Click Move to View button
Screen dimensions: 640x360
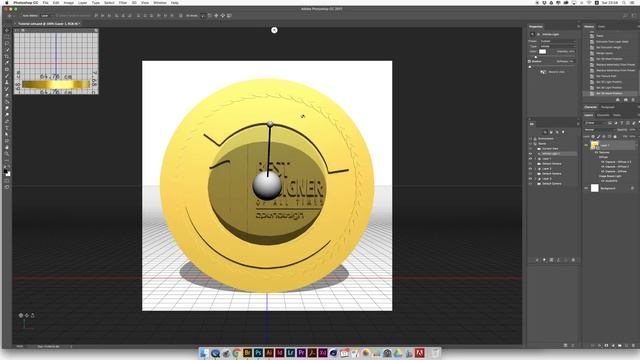coord(552,72)
